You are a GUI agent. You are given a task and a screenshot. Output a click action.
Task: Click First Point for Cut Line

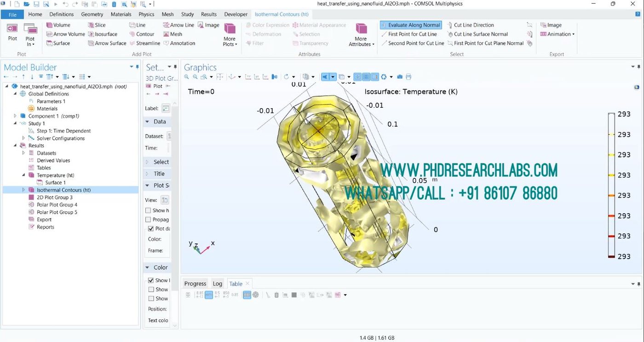coord(409,34)
